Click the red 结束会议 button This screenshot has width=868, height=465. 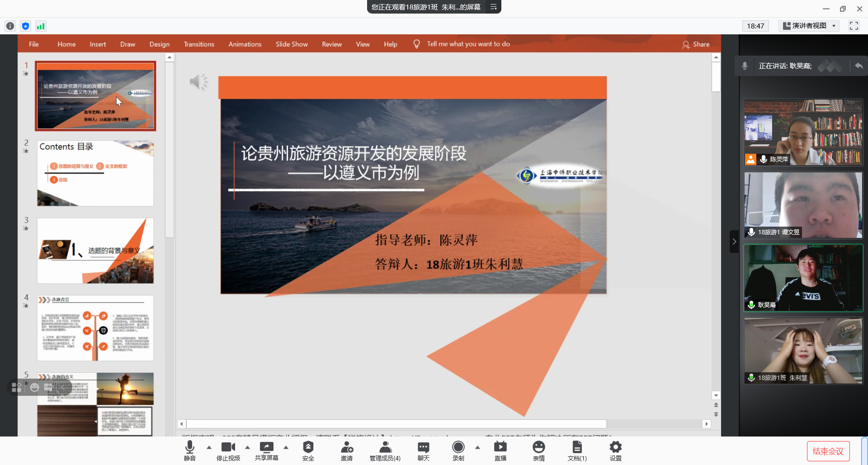click(x=828, y=451)
